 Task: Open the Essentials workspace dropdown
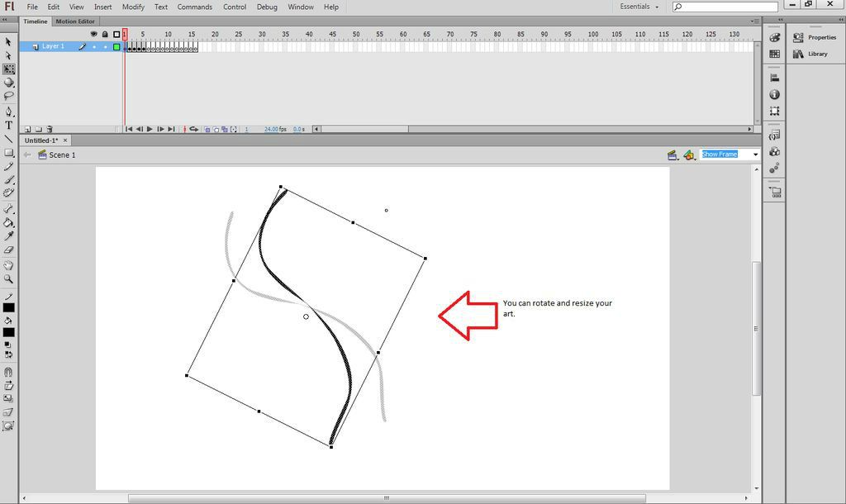pos(639,7)
